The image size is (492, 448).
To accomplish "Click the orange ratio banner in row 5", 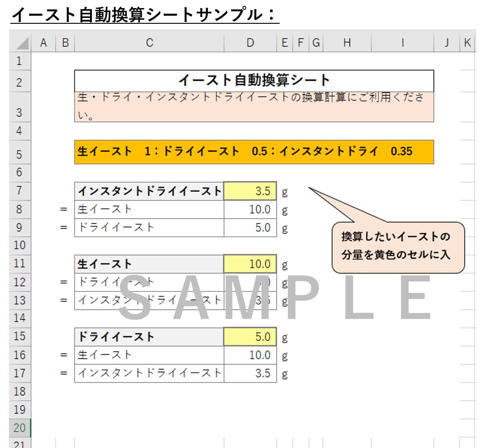I will pos(254,152).
